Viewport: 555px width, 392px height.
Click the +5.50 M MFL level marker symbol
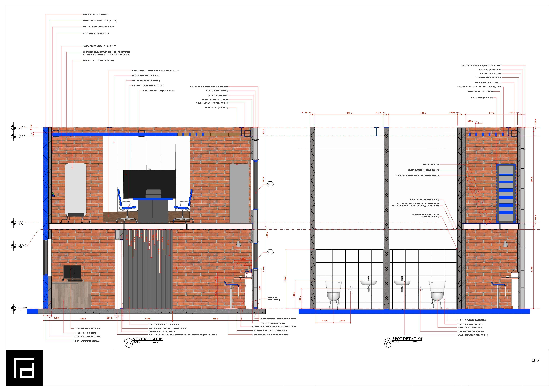13,127
